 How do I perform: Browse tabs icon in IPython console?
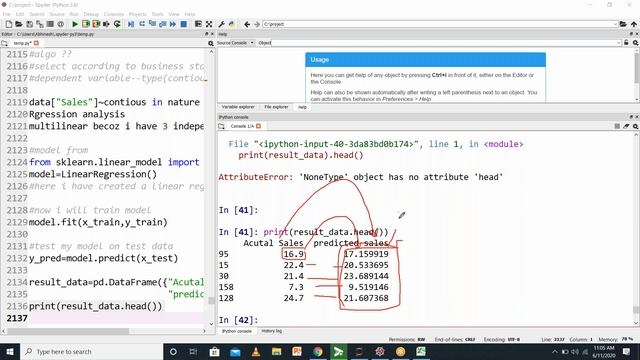tap(222, 126)
